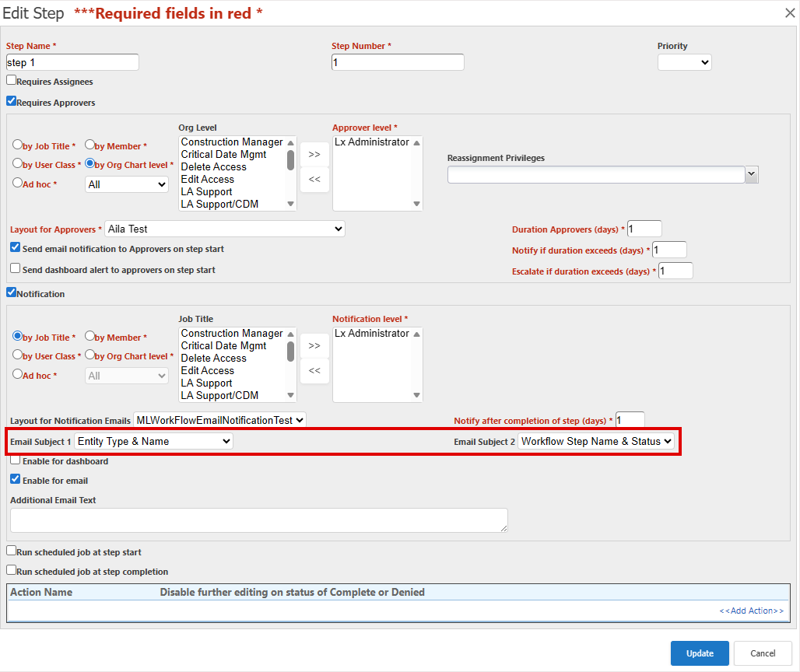The height and width of the screenshot is (672, 800).
Task: Check the Enable for dashboard option
Action: coord(15,460)
